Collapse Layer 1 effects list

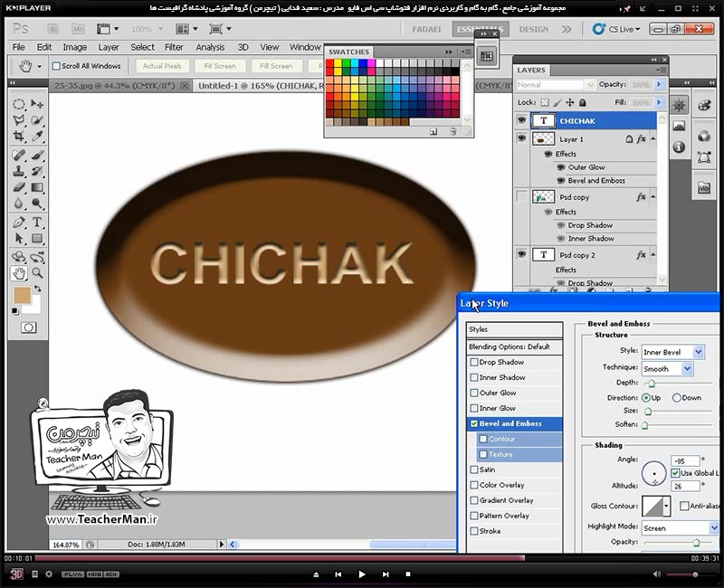[x=653, y=139]
